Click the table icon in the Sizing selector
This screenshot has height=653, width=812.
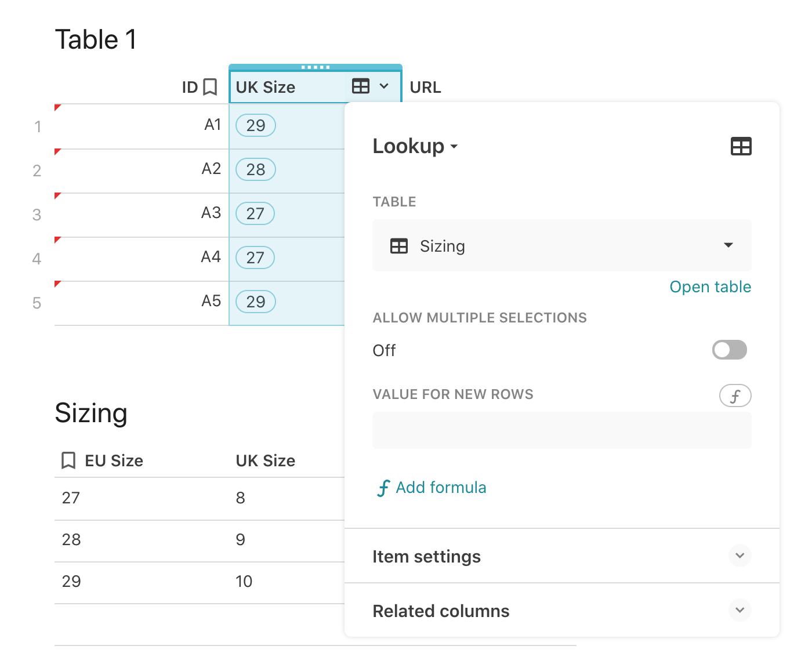[x=399, y=246]
